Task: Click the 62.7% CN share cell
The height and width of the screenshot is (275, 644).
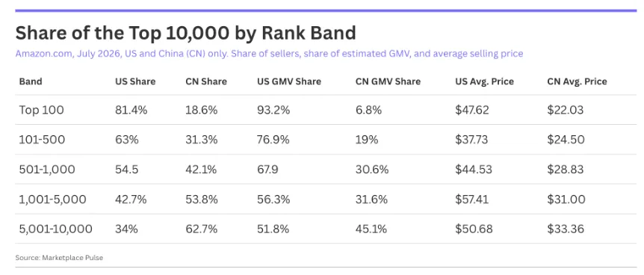Action: [201, 229]
